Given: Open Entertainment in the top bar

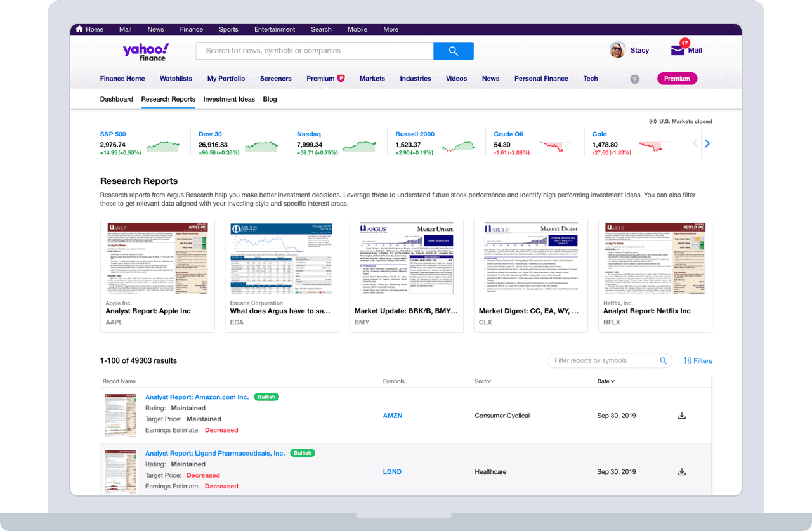Looking at the screenshot, I should point(275,29).
